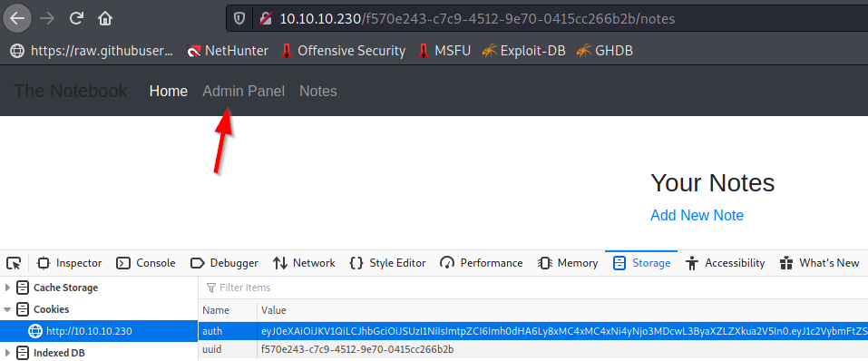The image size is (868, 361).
Task: Sort cookies by Value column header
Action: tap(562, 310)
